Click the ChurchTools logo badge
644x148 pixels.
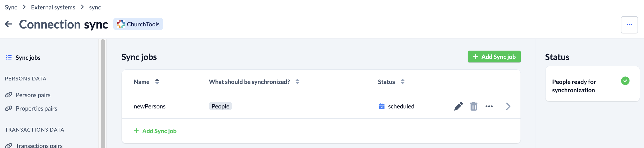click(138, 24)
